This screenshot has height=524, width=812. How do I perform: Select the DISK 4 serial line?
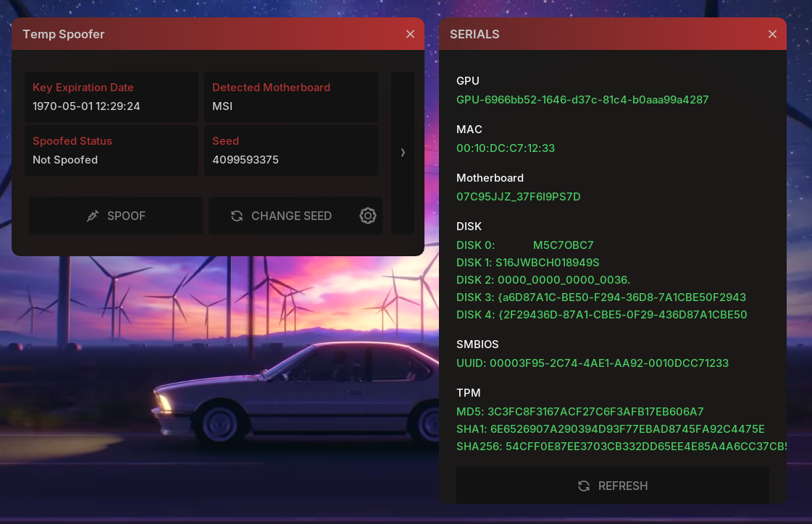coord(602,315)
